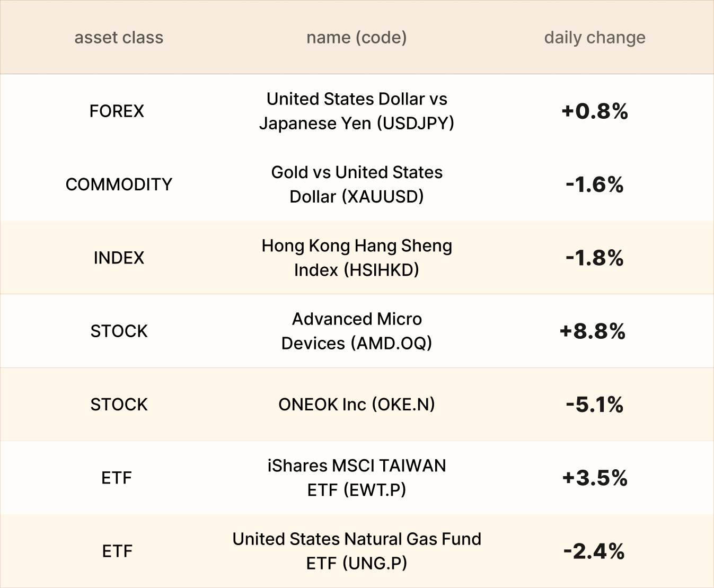This screenshot has width=714, height=588.
Task: Click the USDJPY name cell
Action: coord(356,111)
